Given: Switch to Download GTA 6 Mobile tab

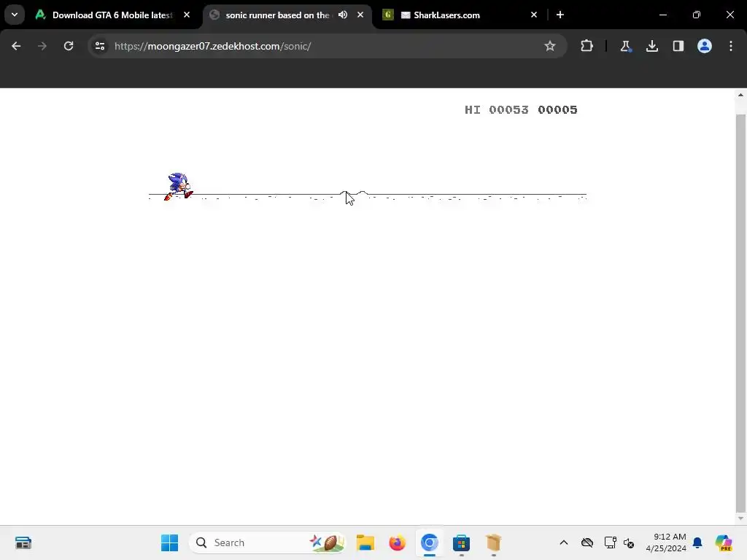Looking at the screenshot, I should 112,15.
